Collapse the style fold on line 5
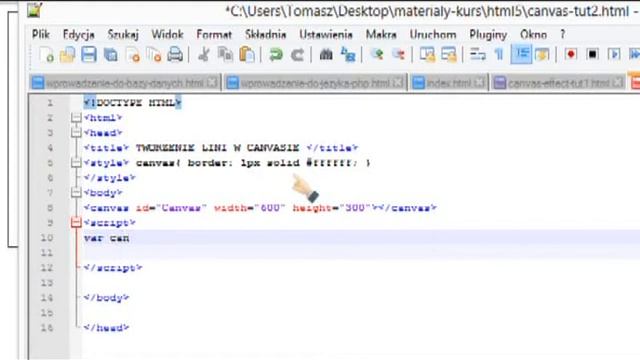 pyautogui.click(x=76, y=163)
